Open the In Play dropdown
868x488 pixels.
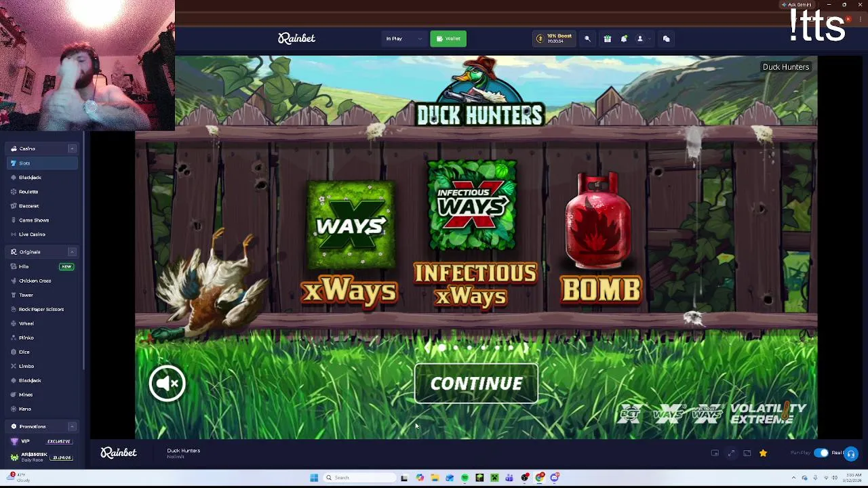403,39
